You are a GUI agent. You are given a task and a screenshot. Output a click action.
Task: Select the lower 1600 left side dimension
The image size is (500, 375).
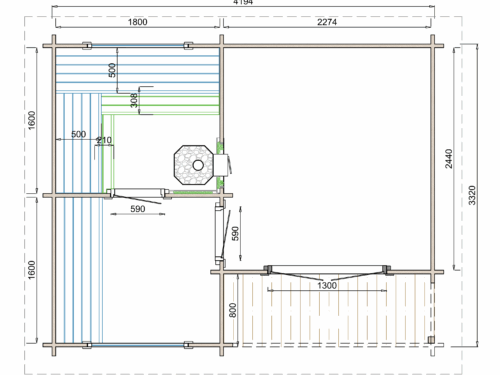tap(31, 270)
